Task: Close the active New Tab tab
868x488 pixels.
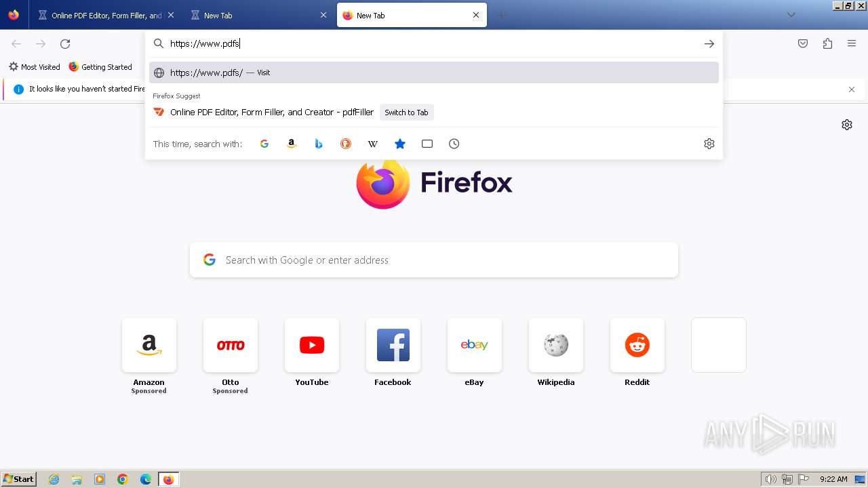Action: point(476,15)
